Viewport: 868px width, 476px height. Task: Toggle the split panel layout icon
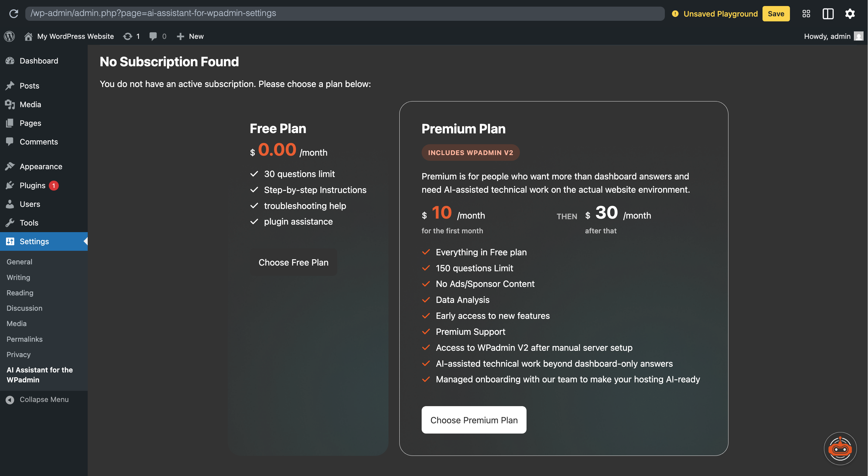coord(828,14)
